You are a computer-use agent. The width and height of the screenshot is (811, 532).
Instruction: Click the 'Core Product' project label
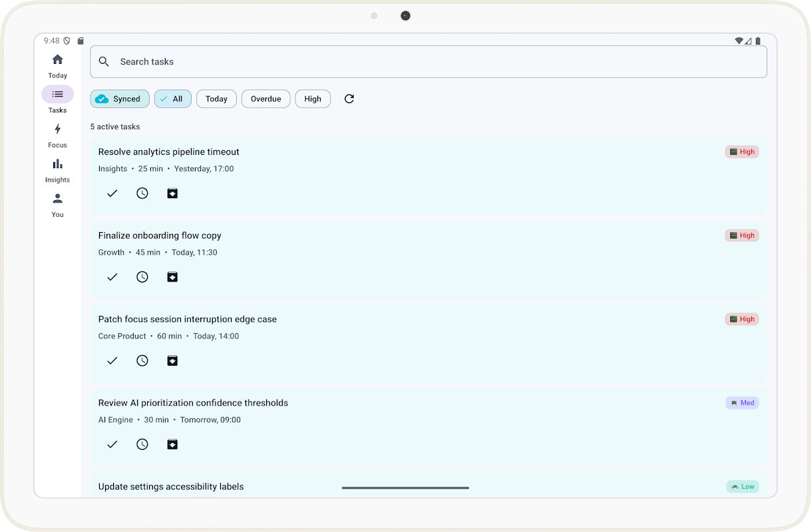122,336
